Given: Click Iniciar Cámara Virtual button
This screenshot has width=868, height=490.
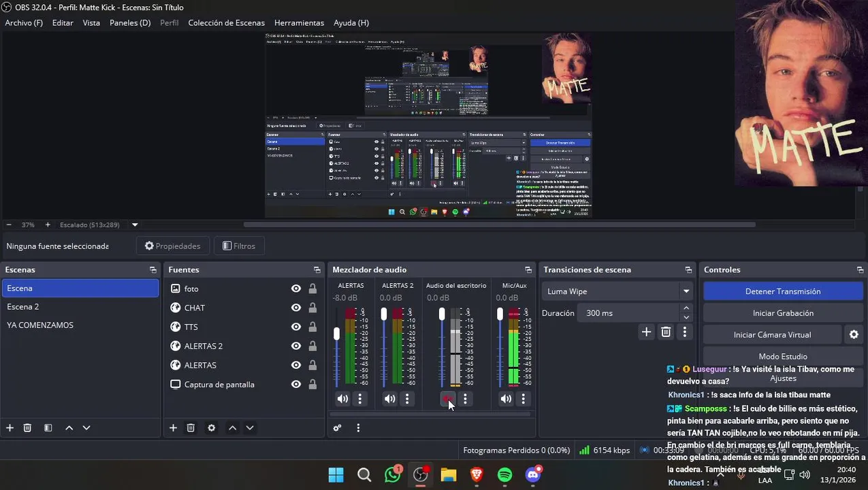Looking at the screenshot, I should (x=772, y=335).
